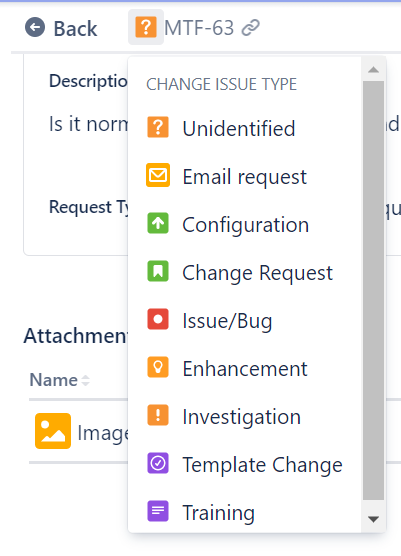This screenshot has height=556, width=401.
Task: Click the image attachment thumbnail icon
Action: [x=53, y=431]
